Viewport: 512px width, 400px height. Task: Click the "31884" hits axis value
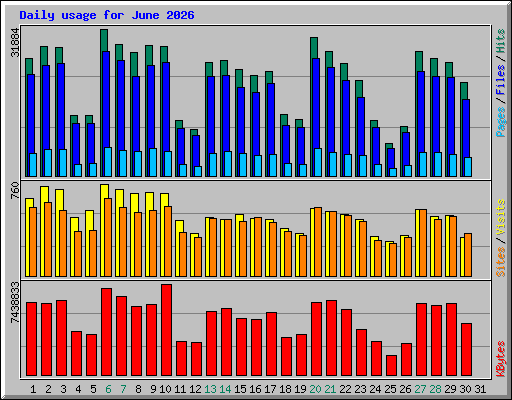click(x=15, y=42)
